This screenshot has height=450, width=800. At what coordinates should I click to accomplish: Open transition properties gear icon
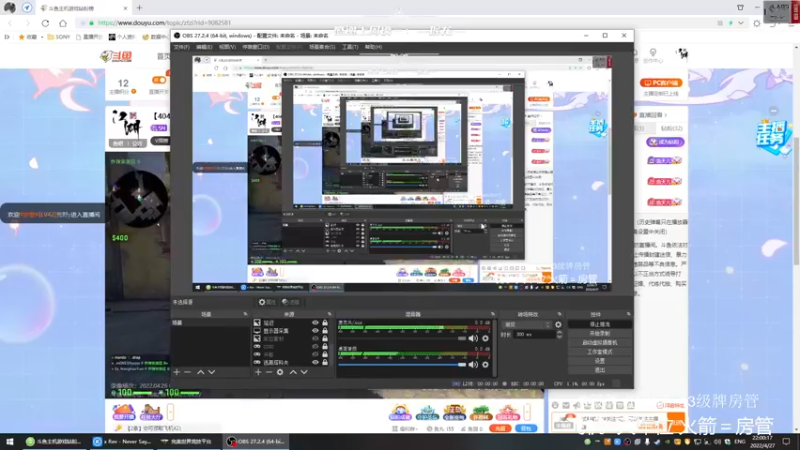tap(558, 324)
